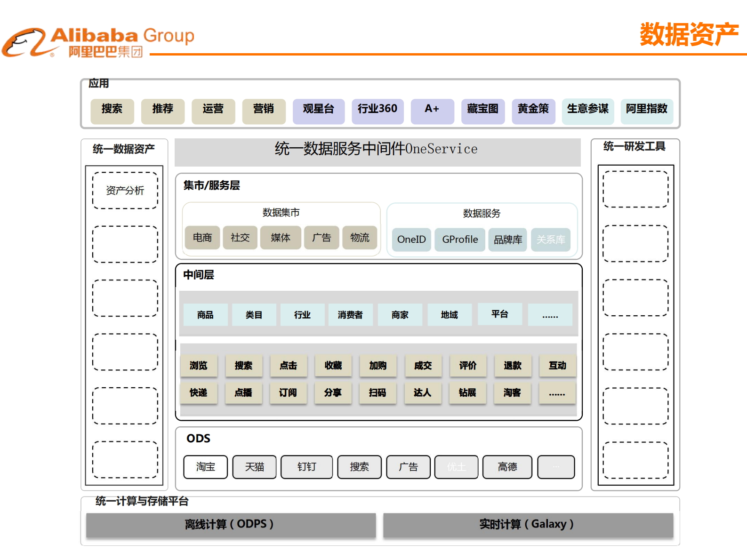Screen dimensions: 747x560
Task: Click the 数据服务 group label
Action: (482, 214)
